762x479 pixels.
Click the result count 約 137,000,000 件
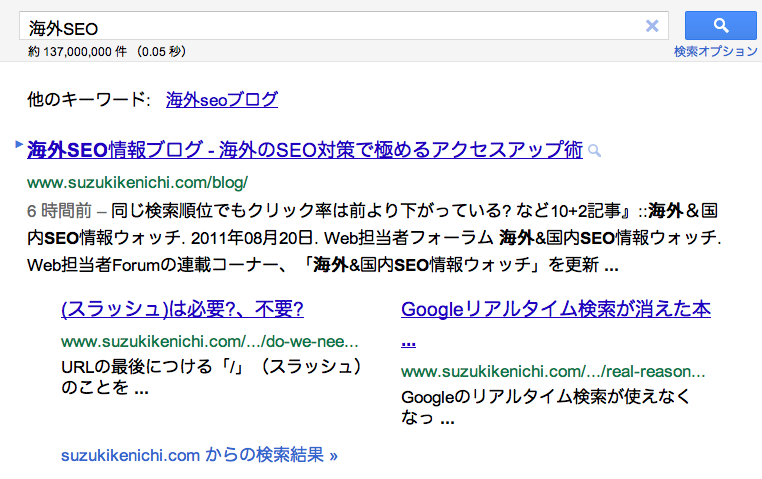tap(77, 51)
